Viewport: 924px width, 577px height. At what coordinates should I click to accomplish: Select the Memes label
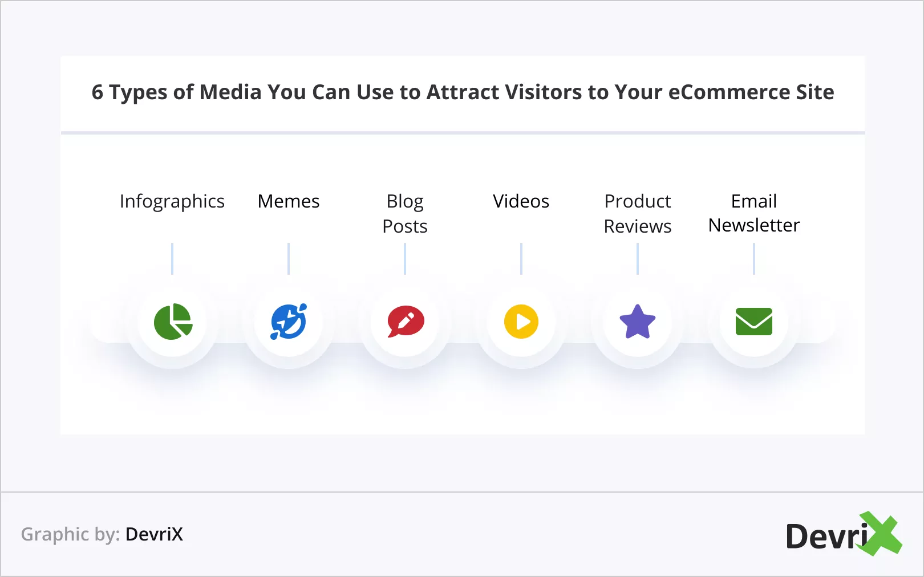pyautogui.click(x=289, y=201)
